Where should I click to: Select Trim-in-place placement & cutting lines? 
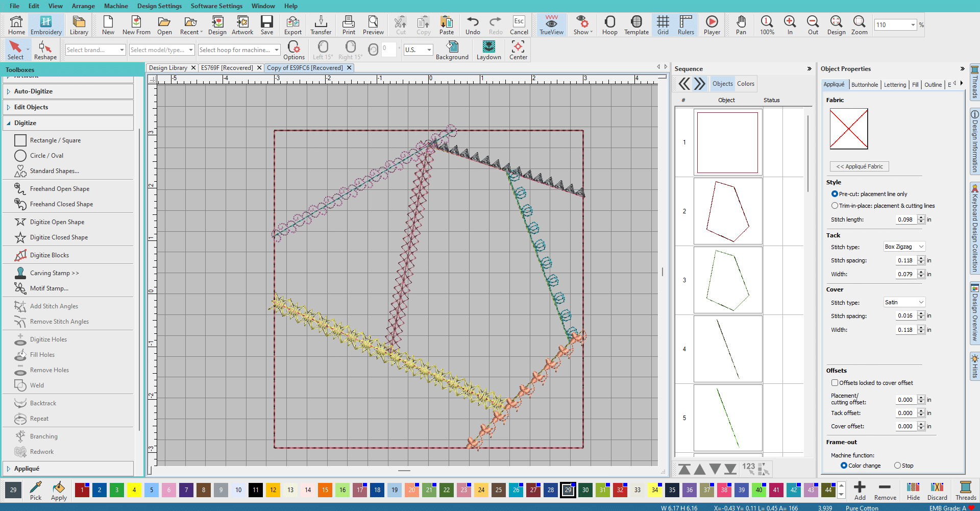pos(835,206)
